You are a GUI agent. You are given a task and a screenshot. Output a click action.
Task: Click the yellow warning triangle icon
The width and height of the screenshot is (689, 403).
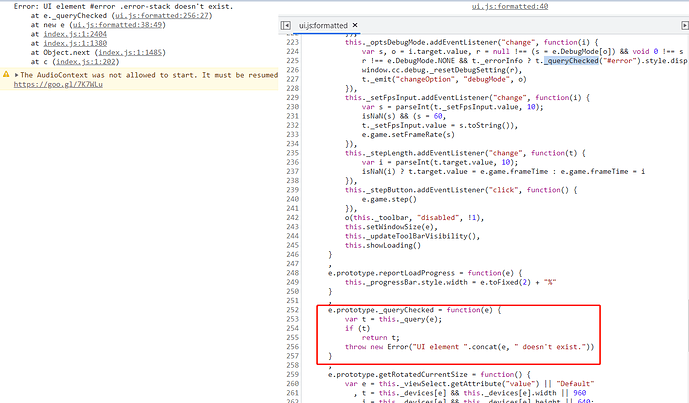[6, 74]
